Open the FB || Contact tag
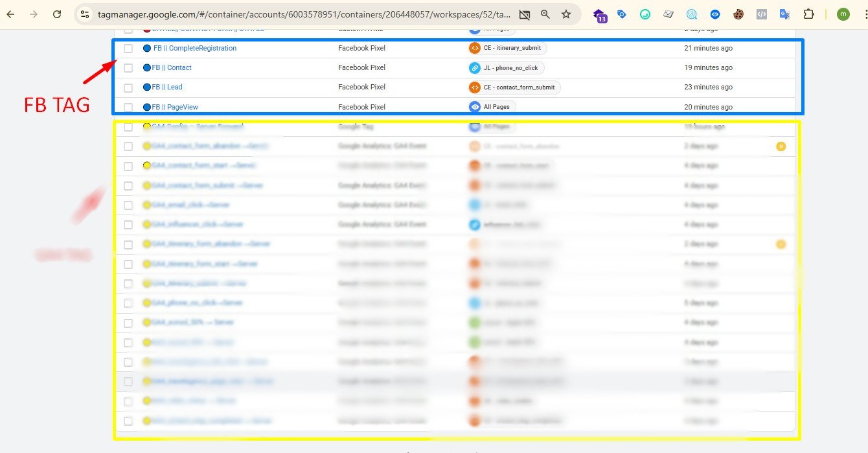Viewport: 868px width, 453px height. tap(172, 67)
